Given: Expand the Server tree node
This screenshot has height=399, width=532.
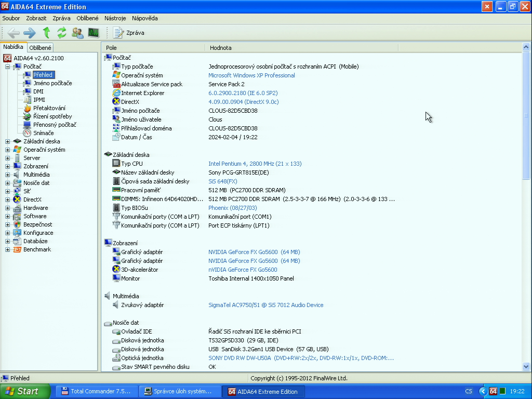Looking at the screenshot, I should [7, 158].
